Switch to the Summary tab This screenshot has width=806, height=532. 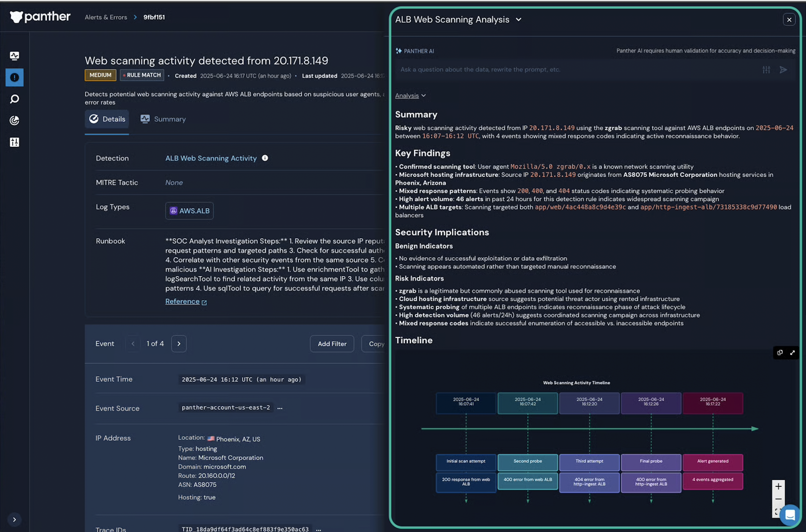[163, 119]
